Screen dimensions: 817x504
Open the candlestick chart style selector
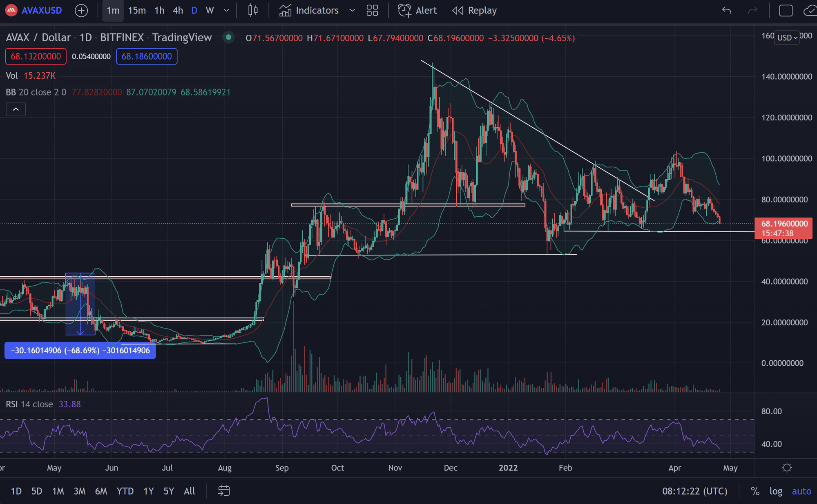pyautogui.click(x=253, y=11)
